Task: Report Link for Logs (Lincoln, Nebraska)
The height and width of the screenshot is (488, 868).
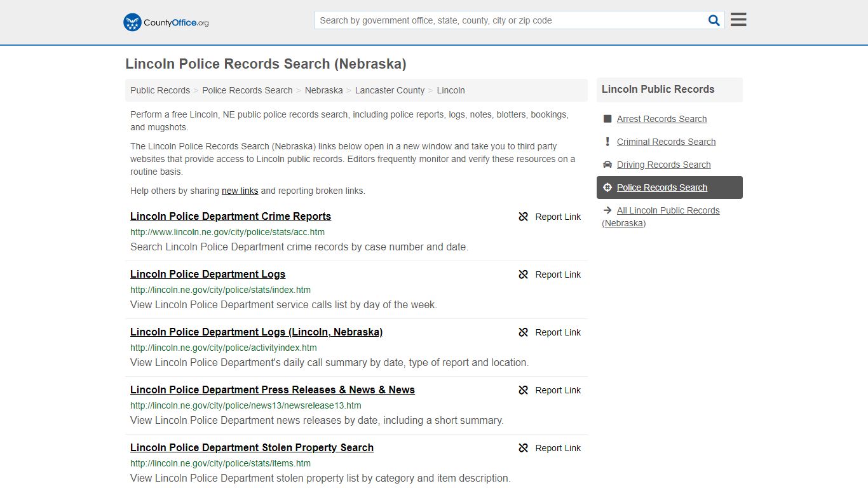Action: coord(558,332)
